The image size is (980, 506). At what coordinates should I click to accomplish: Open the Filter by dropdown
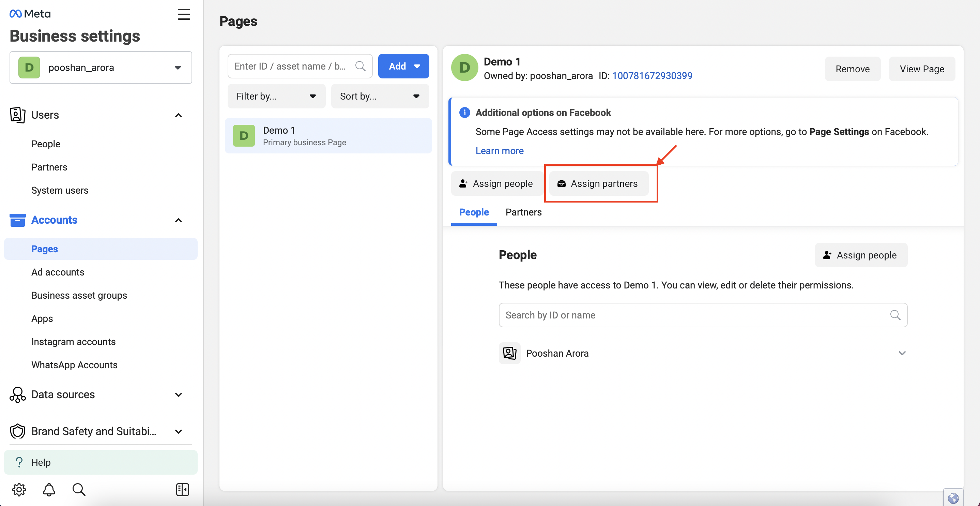(x=276, y=96)
